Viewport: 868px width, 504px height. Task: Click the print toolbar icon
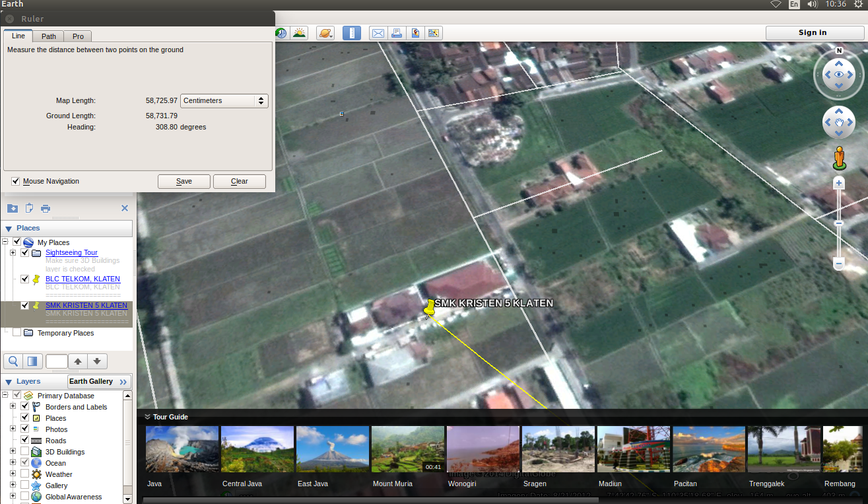tap(396, 33)
